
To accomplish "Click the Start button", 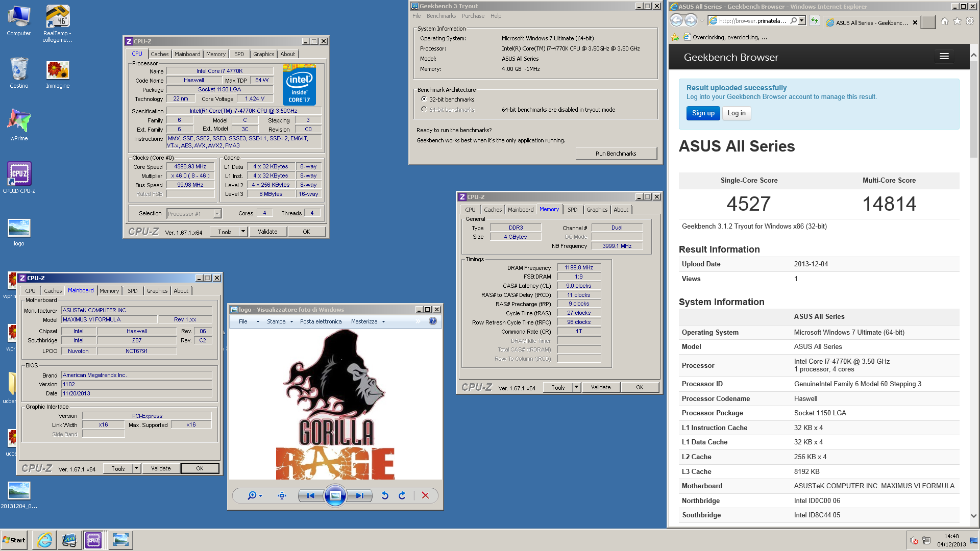I will click(14, 540).
